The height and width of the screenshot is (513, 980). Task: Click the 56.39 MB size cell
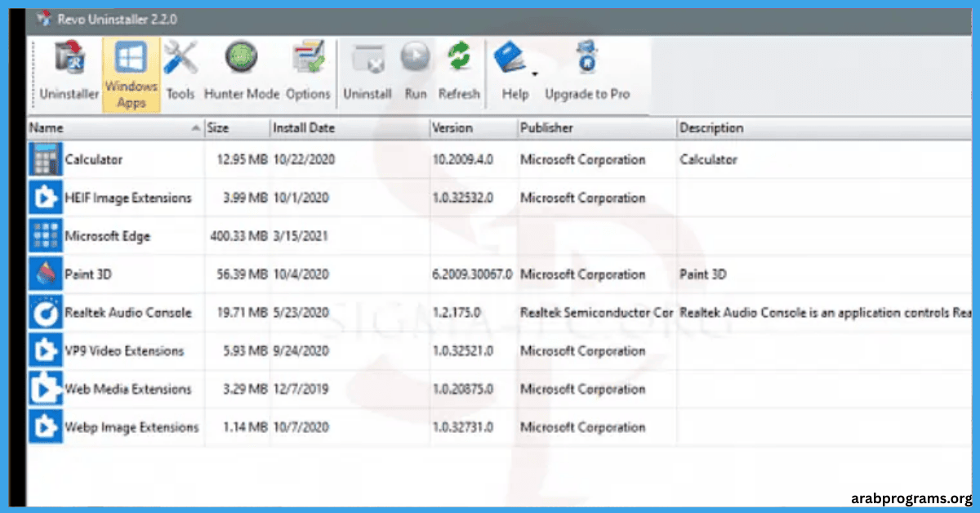click(x=243, y=275)
